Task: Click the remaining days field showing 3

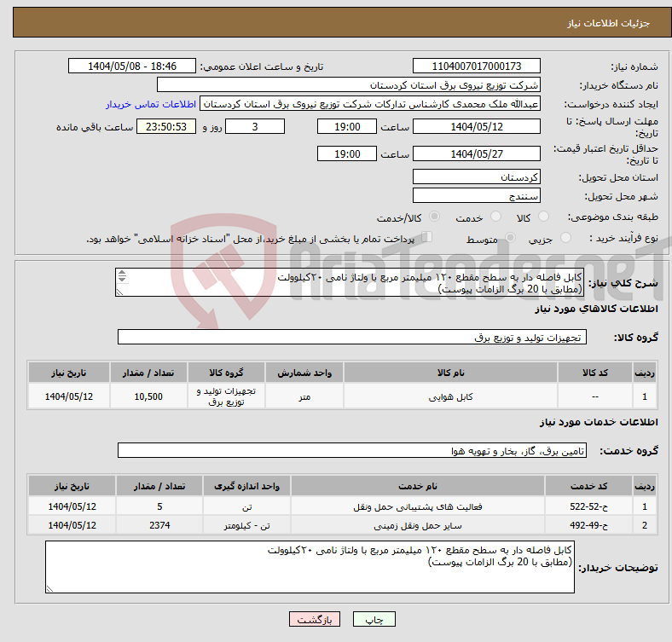Action: [x=255, y=126]
